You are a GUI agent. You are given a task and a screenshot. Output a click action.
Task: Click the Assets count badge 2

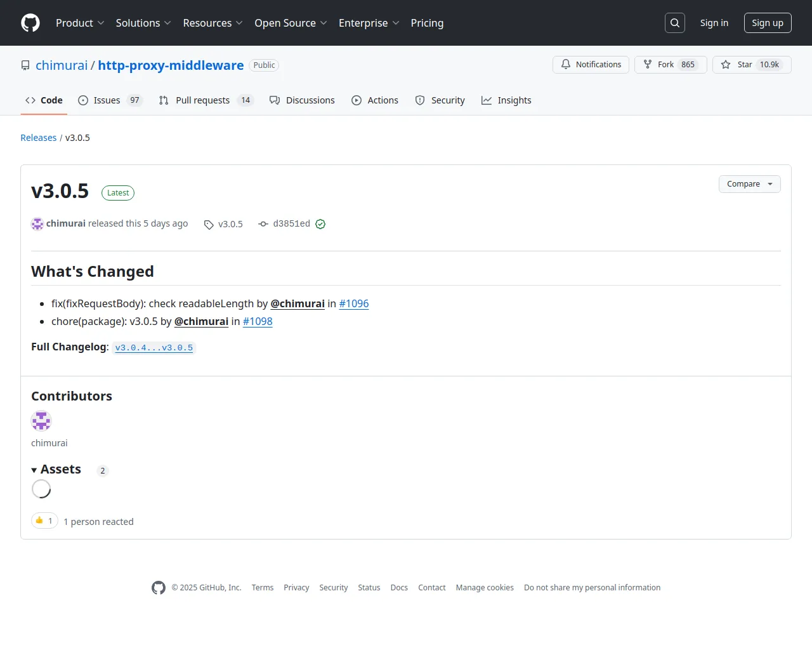pos(103,471)
